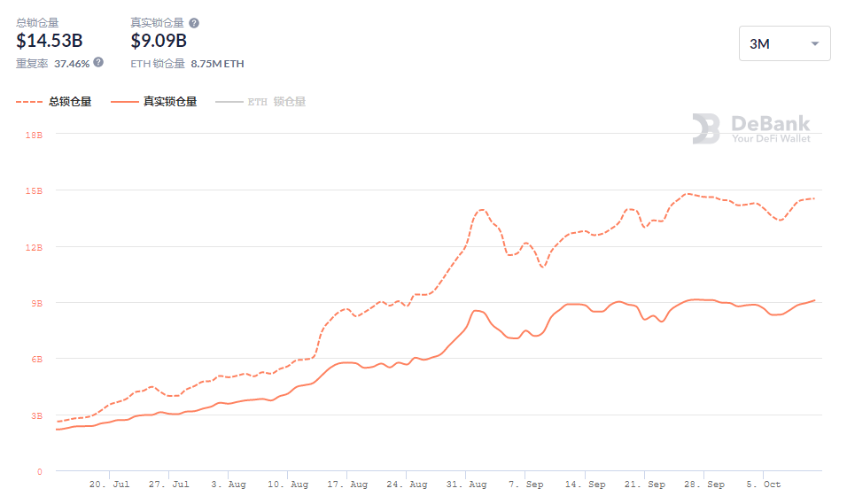Click the help icon beside 真实锁仓量 header
The image size is (847, 504).
pos(194,23)
